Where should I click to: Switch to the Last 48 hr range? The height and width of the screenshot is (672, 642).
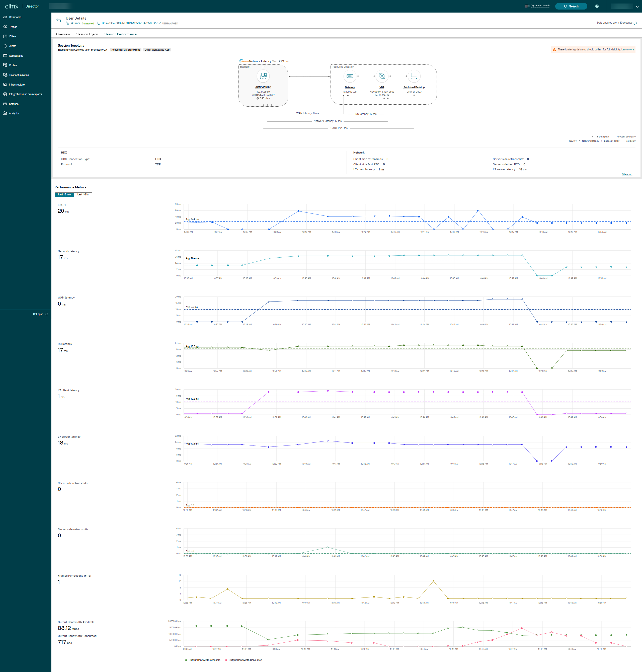(83, 194)
